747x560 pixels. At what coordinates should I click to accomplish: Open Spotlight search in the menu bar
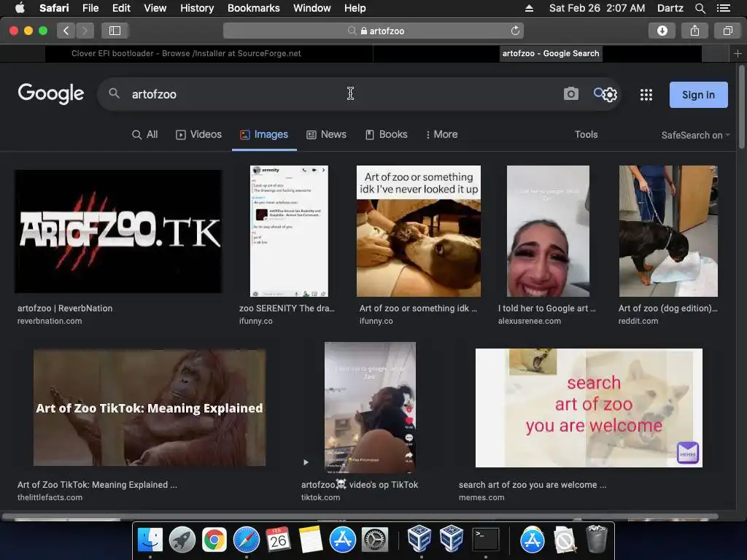point(700,8)
